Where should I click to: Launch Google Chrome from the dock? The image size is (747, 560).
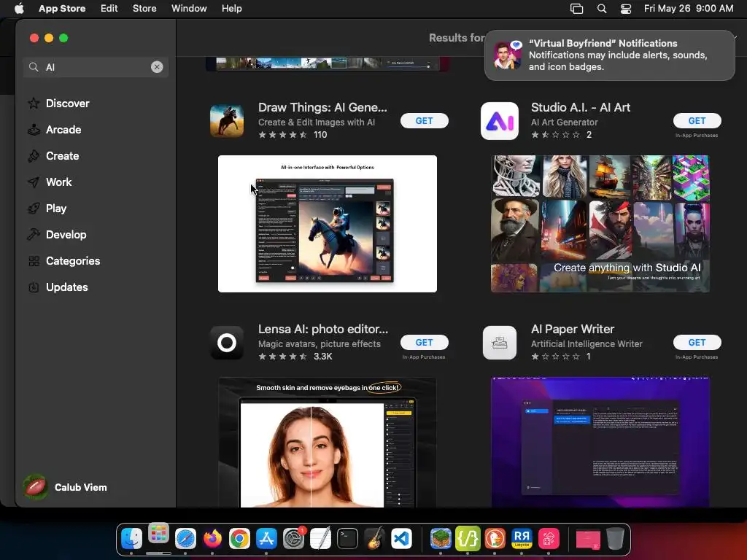pos(239,539)
